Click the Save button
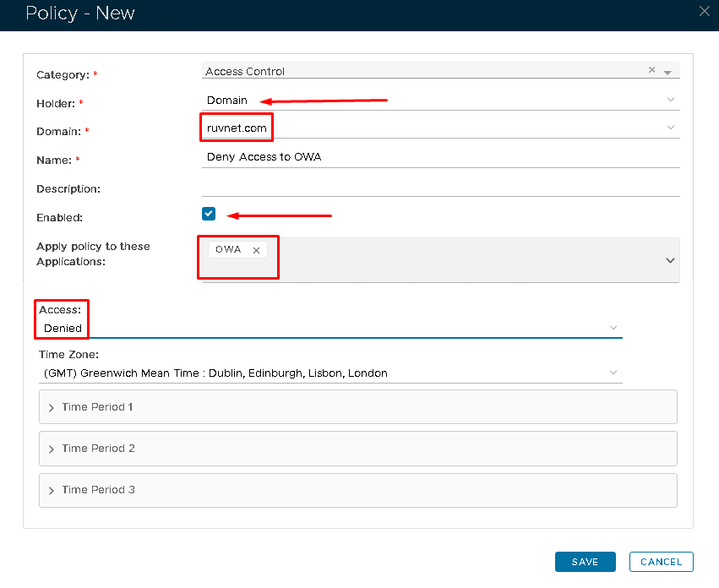Image resolution: width=719 pixels, height=588 pixels. tap(585, 562)
